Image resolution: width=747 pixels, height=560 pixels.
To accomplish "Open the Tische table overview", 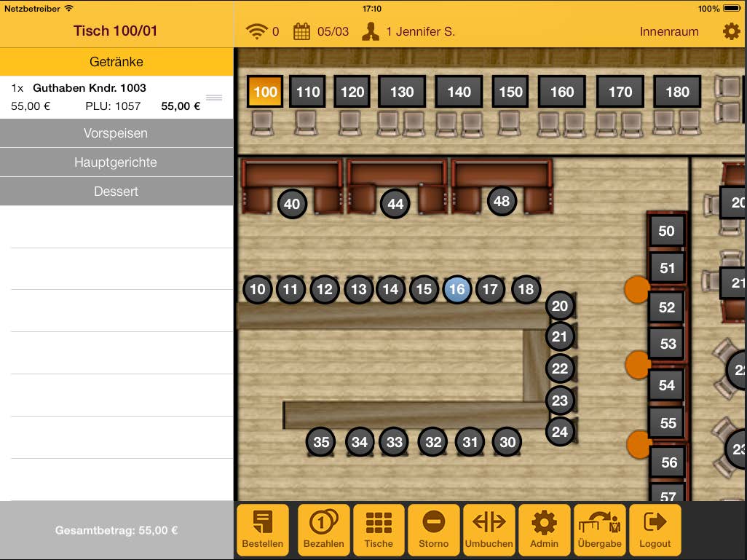I will click(x=379, y=529).
